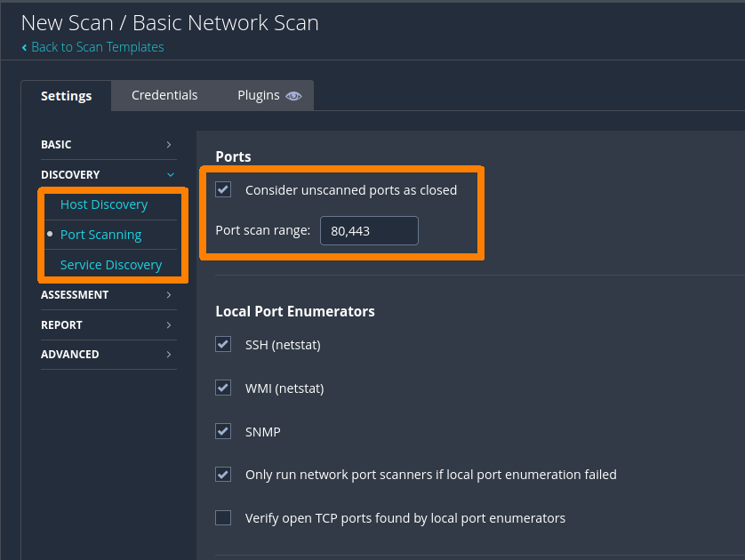
Task: Disable the SSH (netstat) enumerator checkbox
Action: (223, 344)
